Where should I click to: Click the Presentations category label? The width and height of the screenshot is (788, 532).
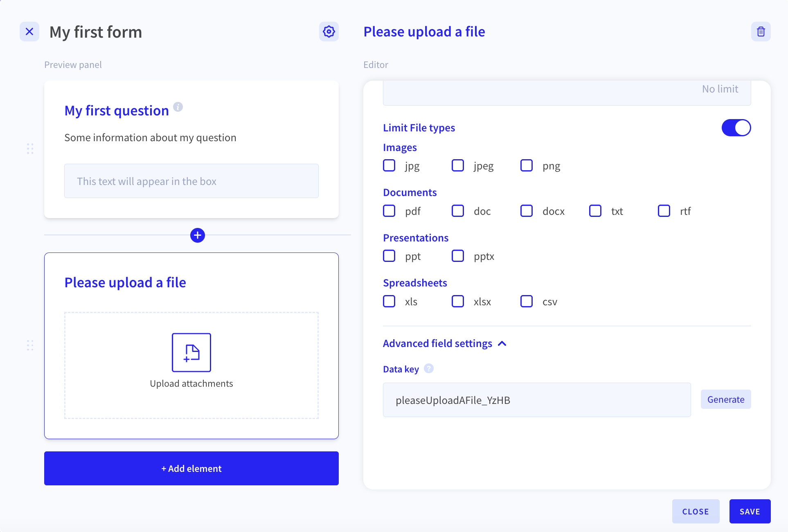(x=416, y=238)
